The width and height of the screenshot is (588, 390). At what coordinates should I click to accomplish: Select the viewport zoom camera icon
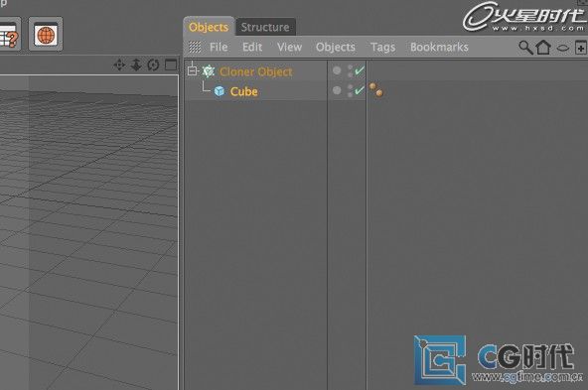(136, 65)
